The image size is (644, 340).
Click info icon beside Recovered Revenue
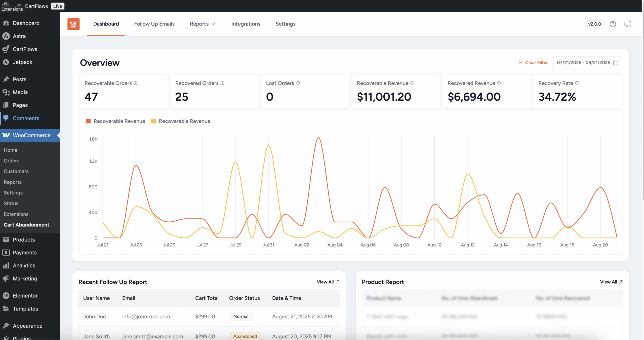click(x=499, y=83)
